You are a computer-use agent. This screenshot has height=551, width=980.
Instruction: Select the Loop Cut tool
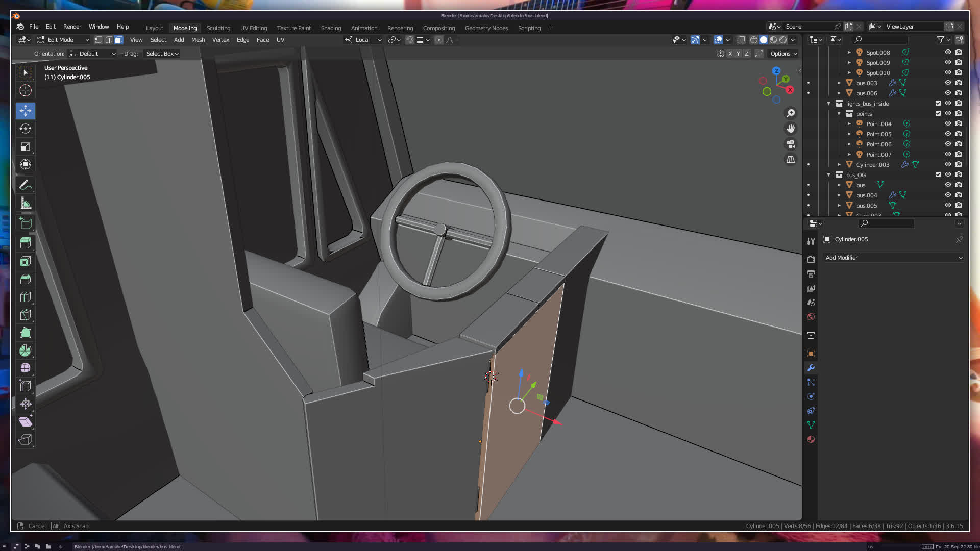pyautogui.click(x=25, y=297)
